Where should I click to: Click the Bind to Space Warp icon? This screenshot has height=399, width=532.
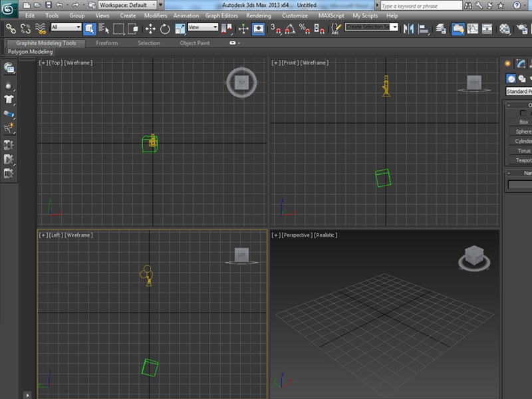[x=41, y=29]
